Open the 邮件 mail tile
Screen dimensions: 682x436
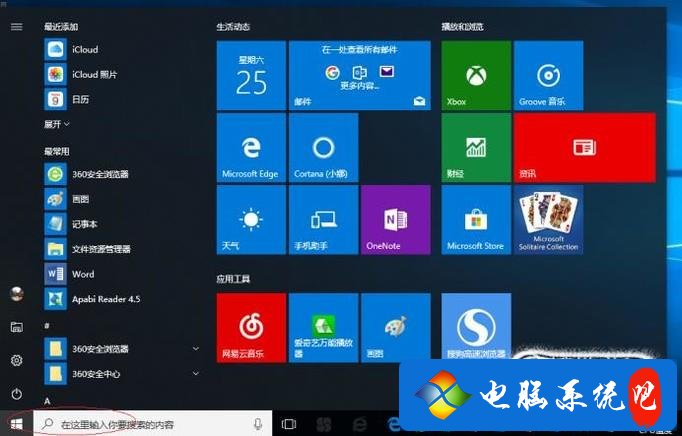[x=360, y=76]
